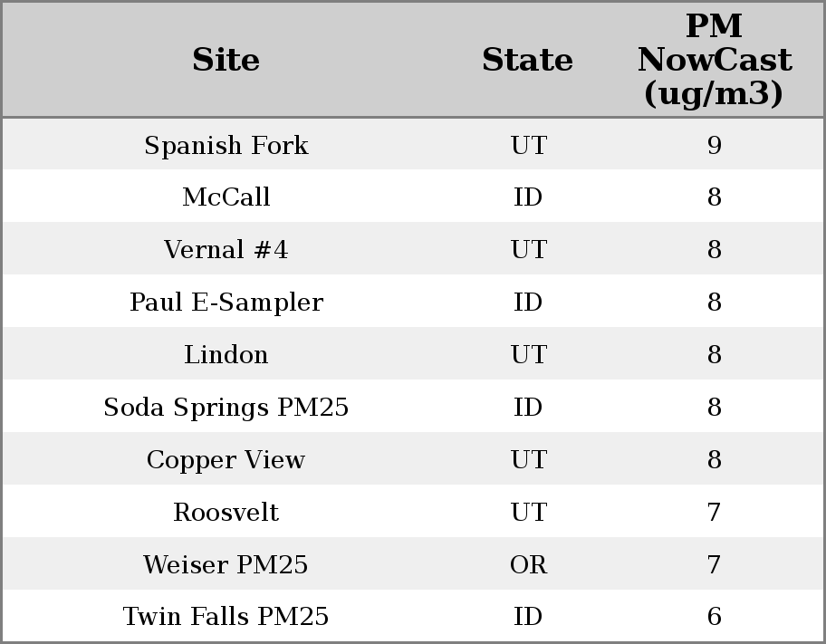Select the Weiser PM25 site cell

click(x=226, y=565)
